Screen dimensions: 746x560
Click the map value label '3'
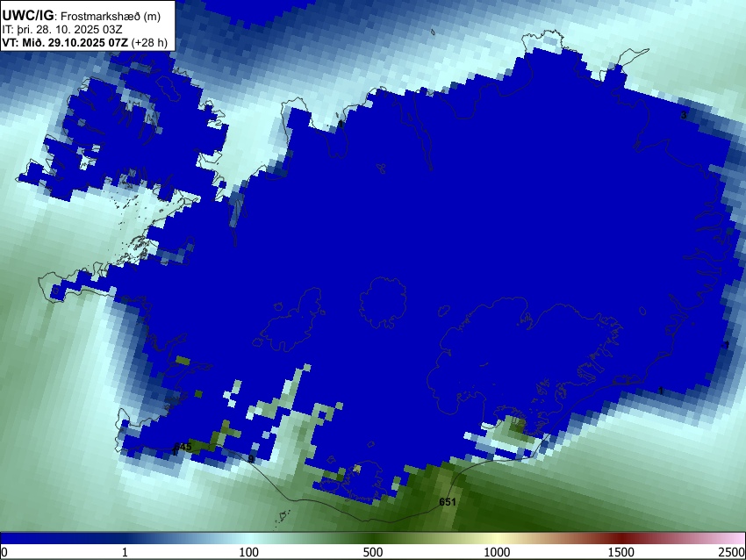click(x=684, y=115)
